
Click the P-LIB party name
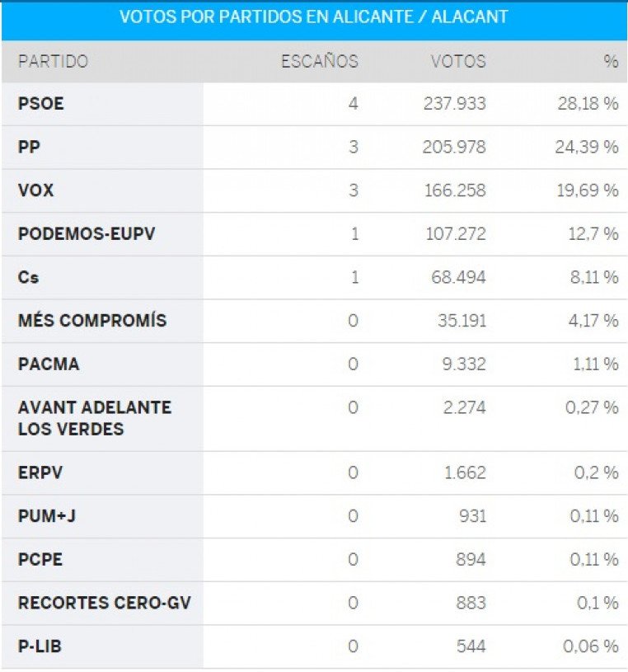(40, 646)
